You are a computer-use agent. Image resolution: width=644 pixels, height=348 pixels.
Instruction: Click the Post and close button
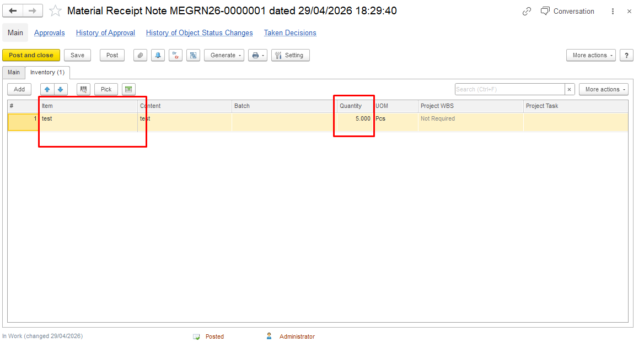(31, 55)
